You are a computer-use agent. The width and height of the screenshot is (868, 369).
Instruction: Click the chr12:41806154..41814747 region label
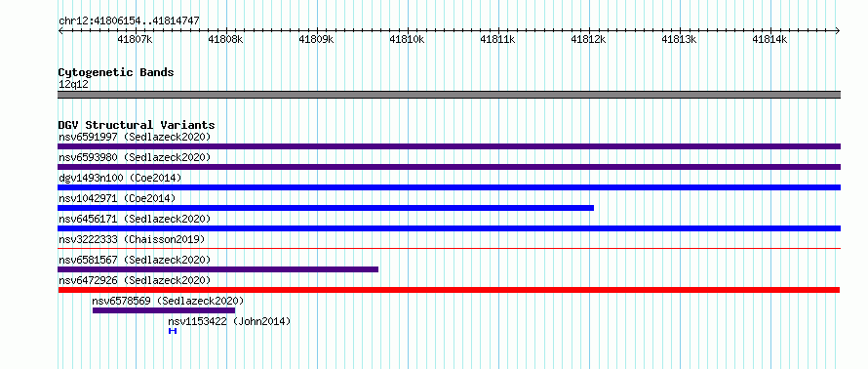[129, 21]
